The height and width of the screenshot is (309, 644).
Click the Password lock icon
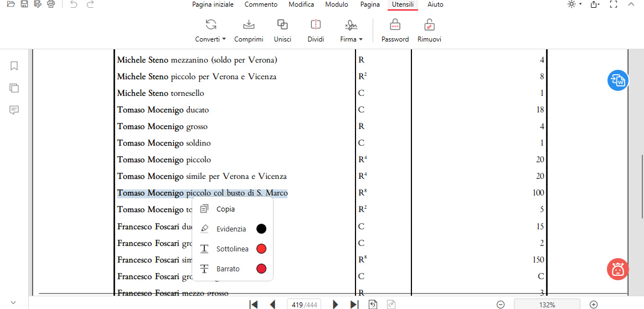395,25
